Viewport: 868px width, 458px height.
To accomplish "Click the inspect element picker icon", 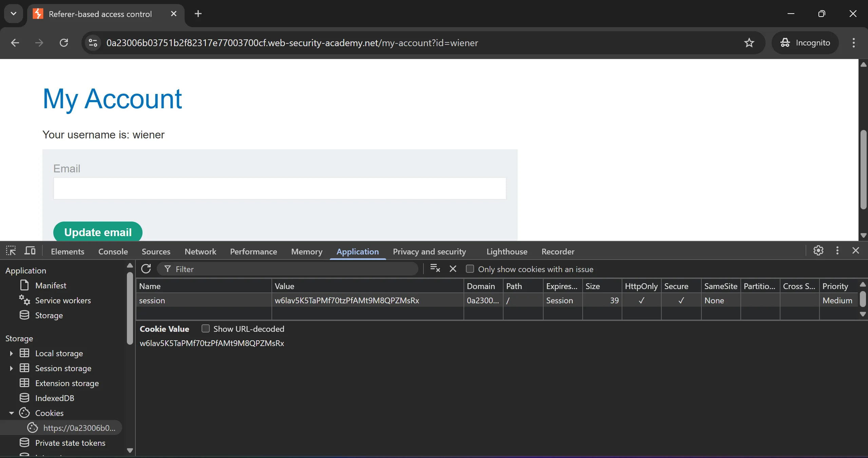I will (x=11, y=251).
